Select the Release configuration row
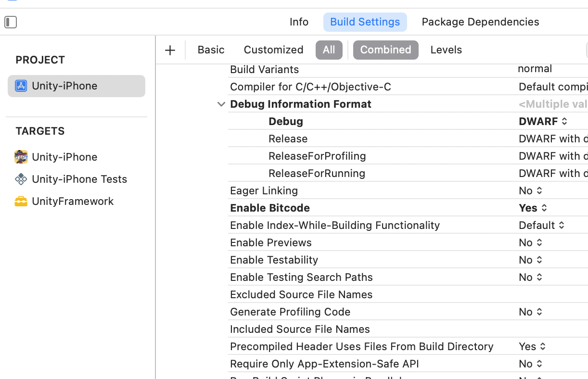 pyautogui.click(x=408, y=139)
